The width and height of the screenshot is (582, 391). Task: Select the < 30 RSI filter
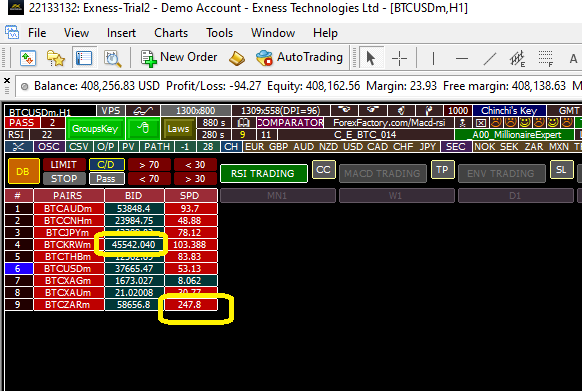pyautogui.click(x=195, y=164)
